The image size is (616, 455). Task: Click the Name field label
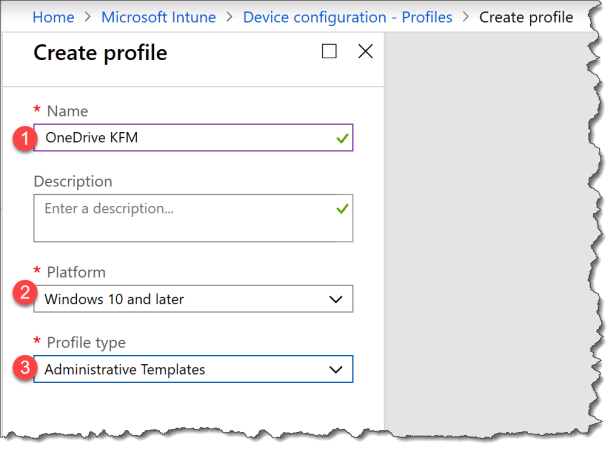[x=68, y=111]
